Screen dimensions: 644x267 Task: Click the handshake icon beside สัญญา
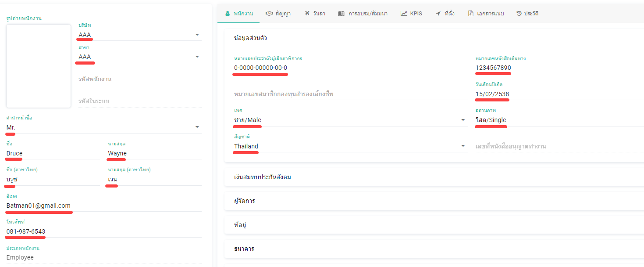[269, 14]
